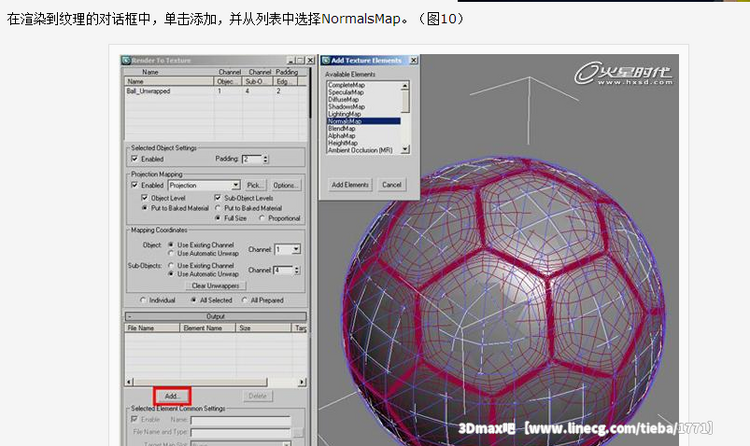Image resolution: width=750 pixels, height=446 pixels.
Task: Select LightingMap in Available Elements
Action: click(364, 114)
